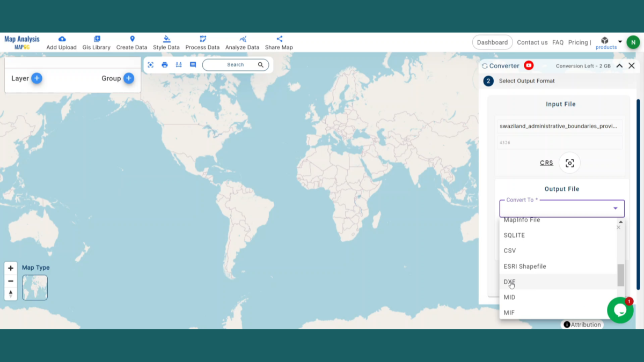This screenshot has height=362, width=644.
Task: Zoom in on the map
Action: (11, 268)
